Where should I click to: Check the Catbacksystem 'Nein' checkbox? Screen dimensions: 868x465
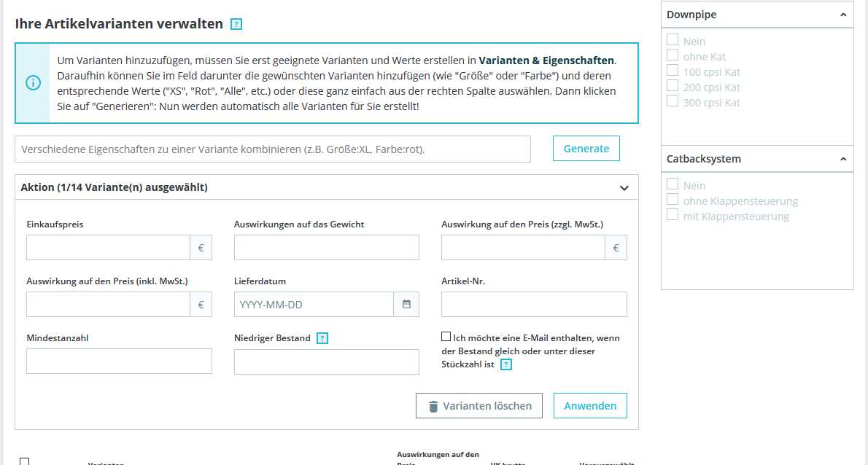click(x=673, y=184)
